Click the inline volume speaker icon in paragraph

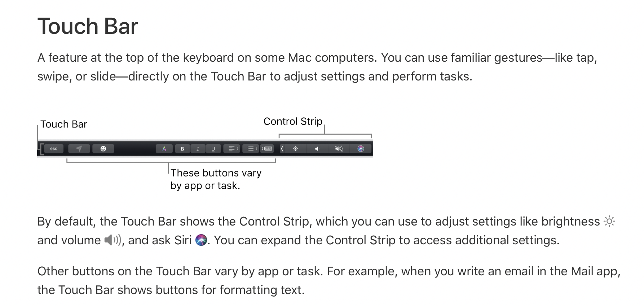(x=113, y=240)
